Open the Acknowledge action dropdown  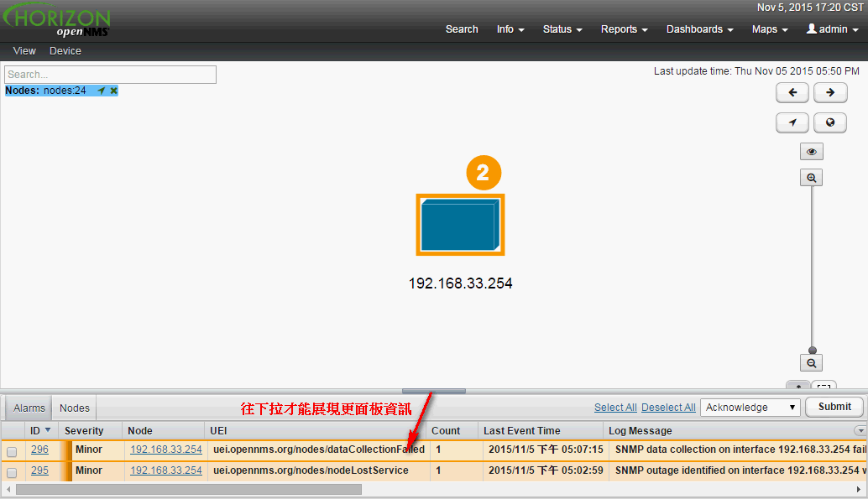[x=750, y=408]
